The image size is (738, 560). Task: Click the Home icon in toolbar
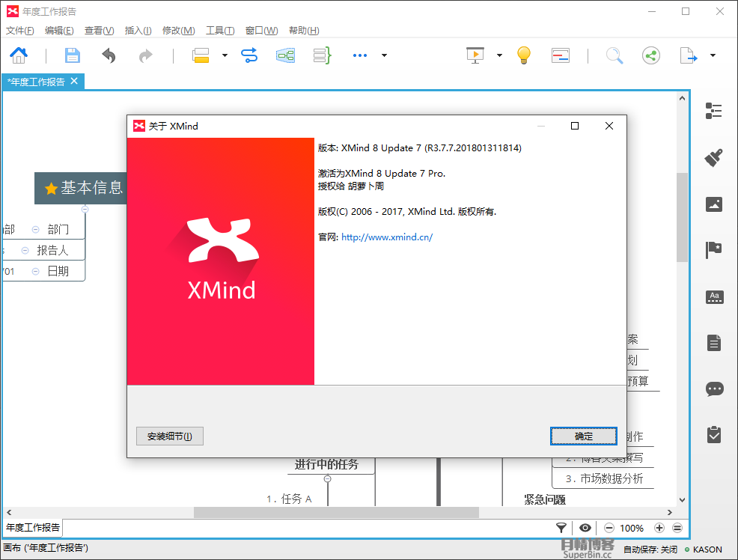coord(19,55)
